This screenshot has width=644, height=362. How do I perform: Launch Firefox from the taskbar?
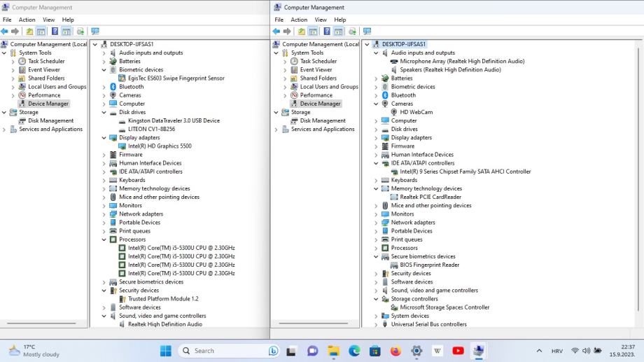395,351
